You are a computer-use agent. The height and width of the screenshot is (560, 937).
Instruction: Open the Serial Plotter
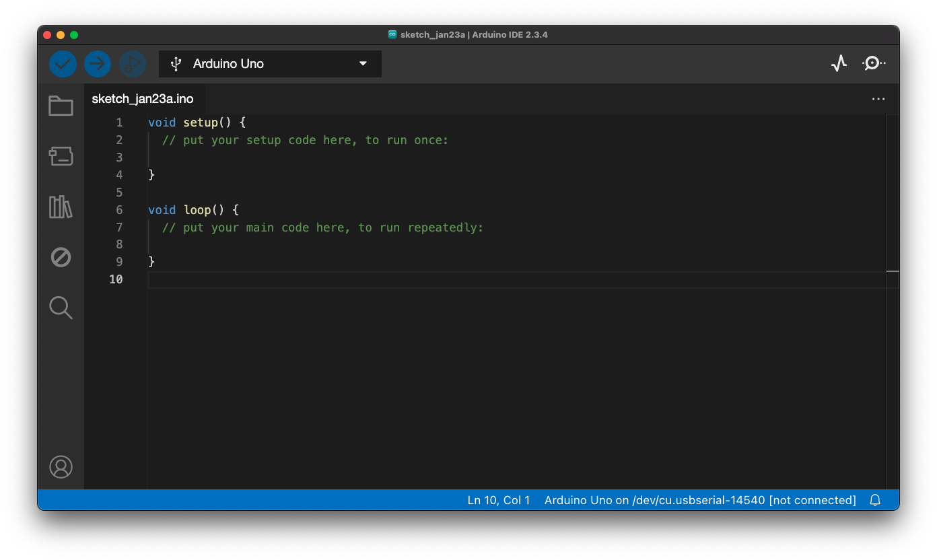tap(839, 64)
